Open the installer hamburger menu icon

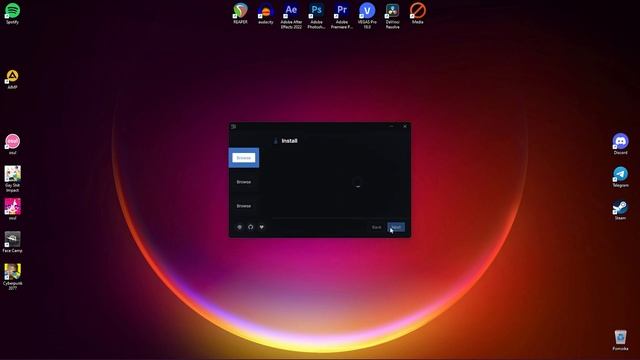[233, 127]
